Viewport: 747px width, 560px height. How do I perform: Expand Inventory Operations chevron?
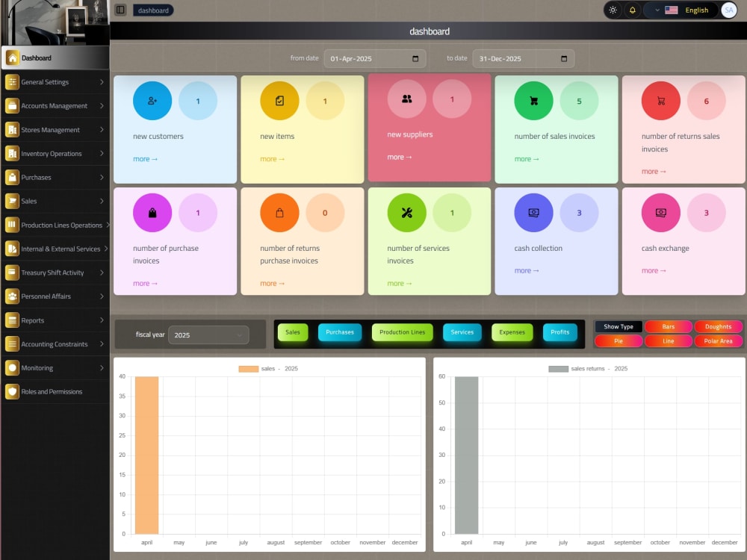(102, 153)
